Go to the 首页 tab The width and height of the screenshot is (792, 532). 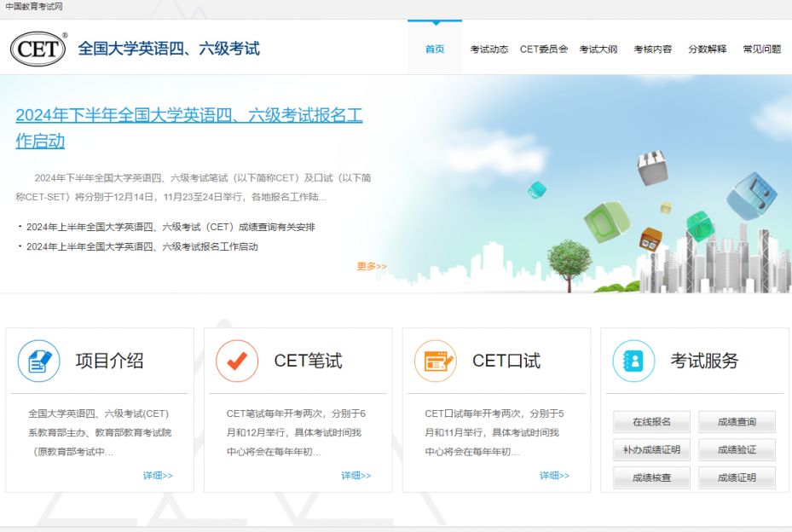tap(435, 49)
